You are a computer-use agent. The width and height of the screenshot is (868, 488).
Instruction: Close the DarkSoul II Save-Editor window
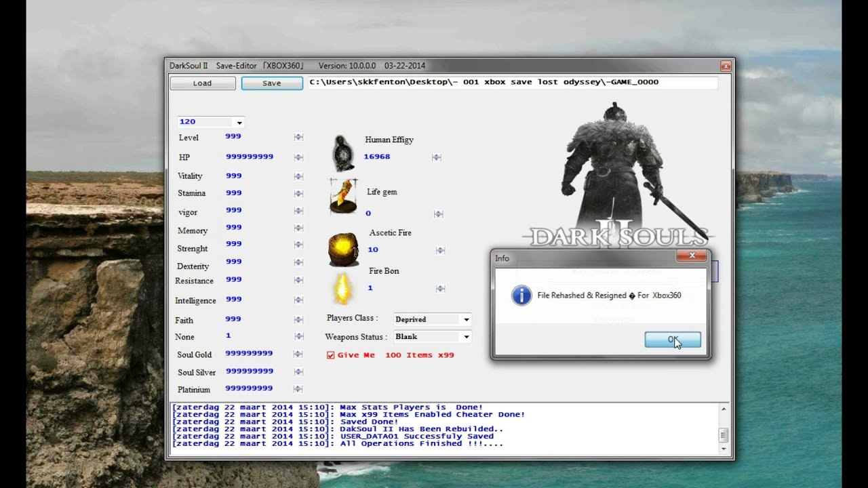726,66
